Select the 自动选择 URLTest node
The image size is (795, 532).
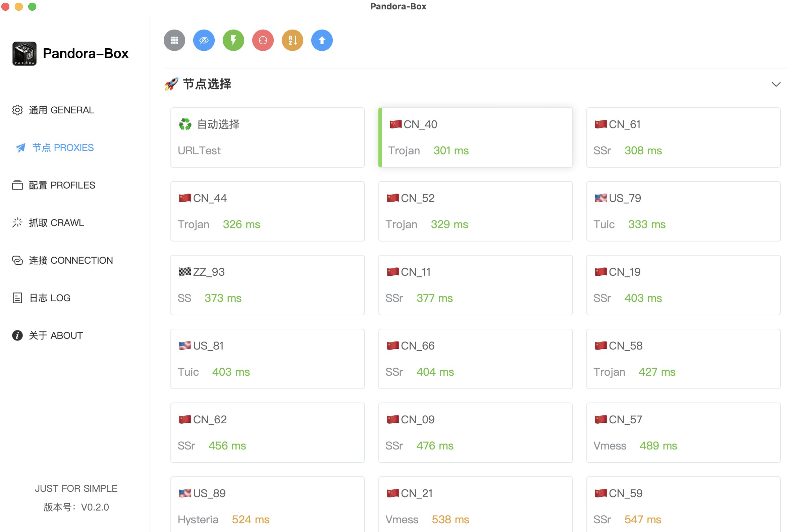[267, 138]
